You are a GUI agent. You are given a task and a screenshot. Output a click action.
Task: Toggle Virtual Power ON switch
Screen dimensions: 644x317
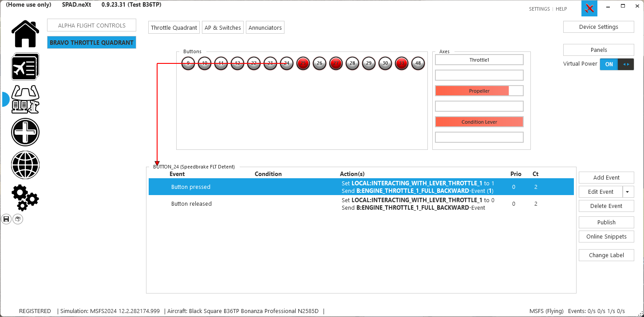(x=616, y=64)
